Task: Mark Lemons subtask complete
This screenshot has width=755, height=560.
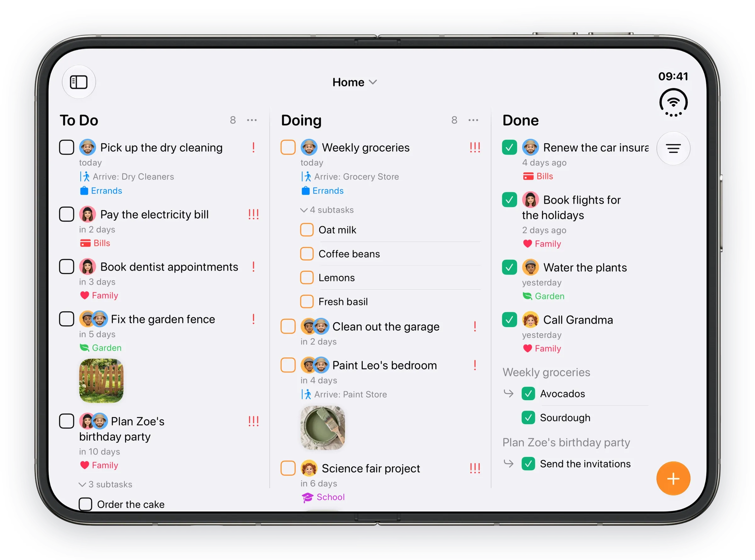Action: (x=307, y=277)
